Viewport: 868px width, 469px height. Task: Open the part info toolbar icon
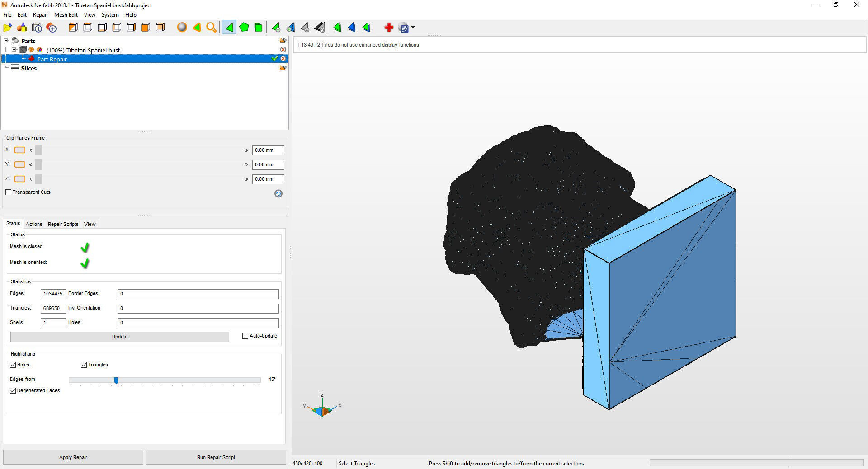(x=37, y=28)
